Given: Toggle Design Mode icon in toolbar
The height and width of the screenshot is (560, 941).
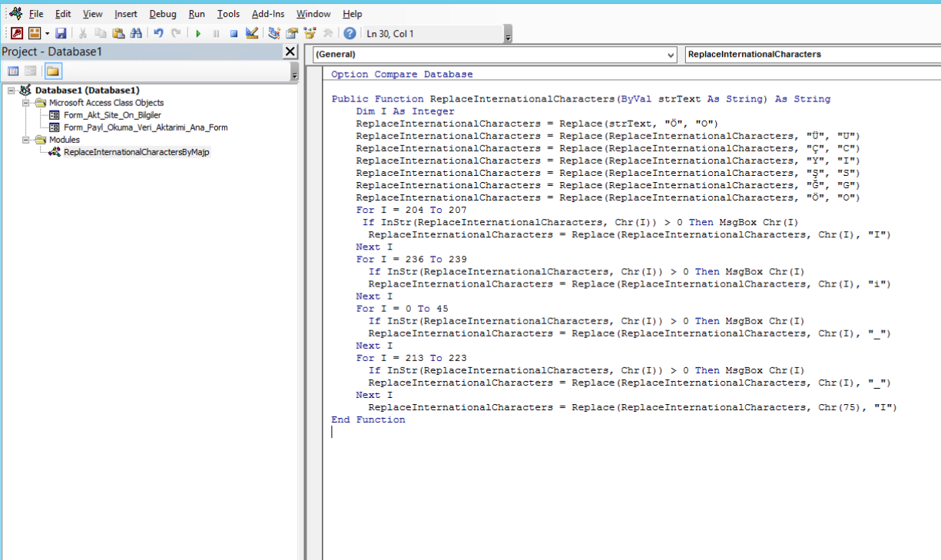Looking at the screenshot, I should pos(251,33).
